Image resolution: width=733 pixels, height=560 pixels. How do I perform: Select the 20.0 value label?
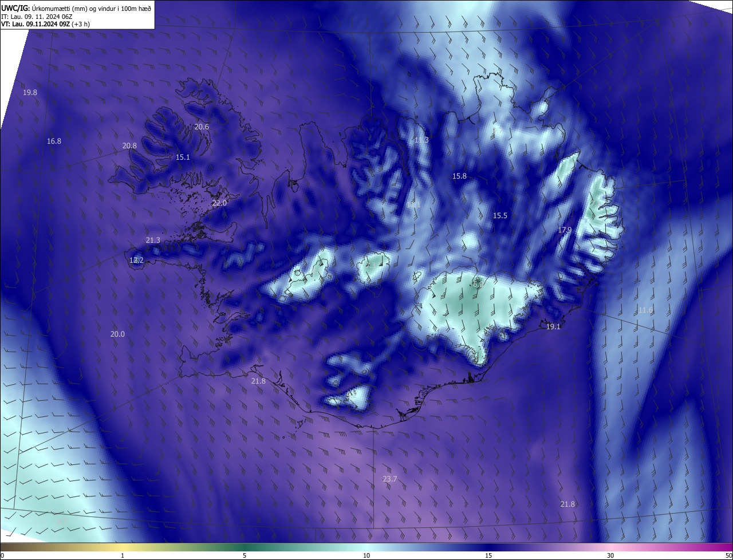click(117, 334)
